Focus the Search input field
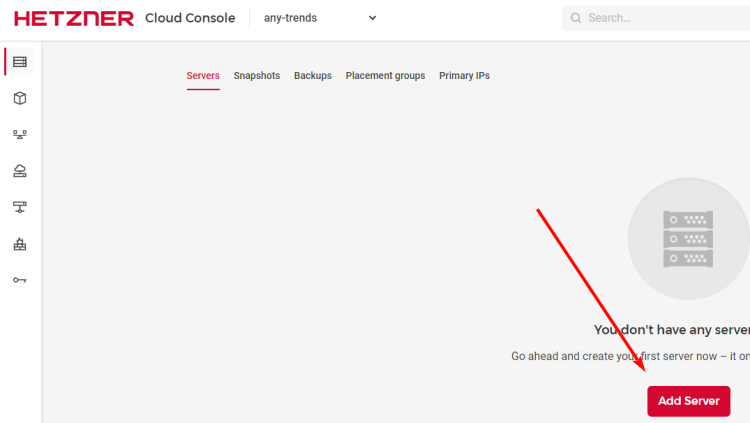Screen dimensions: 750x423 660,18
